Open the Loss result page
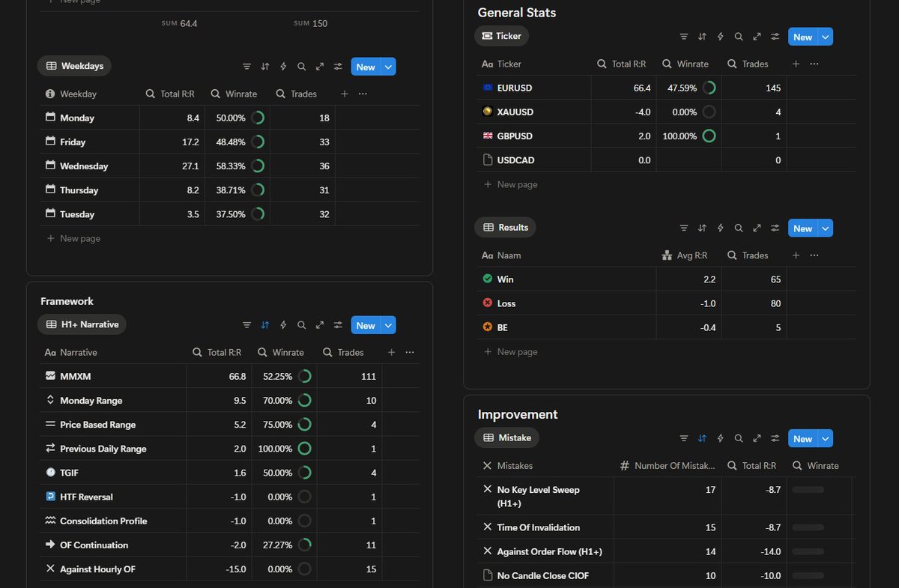This screenshot has height=588, width=899. tap(506, 303)
